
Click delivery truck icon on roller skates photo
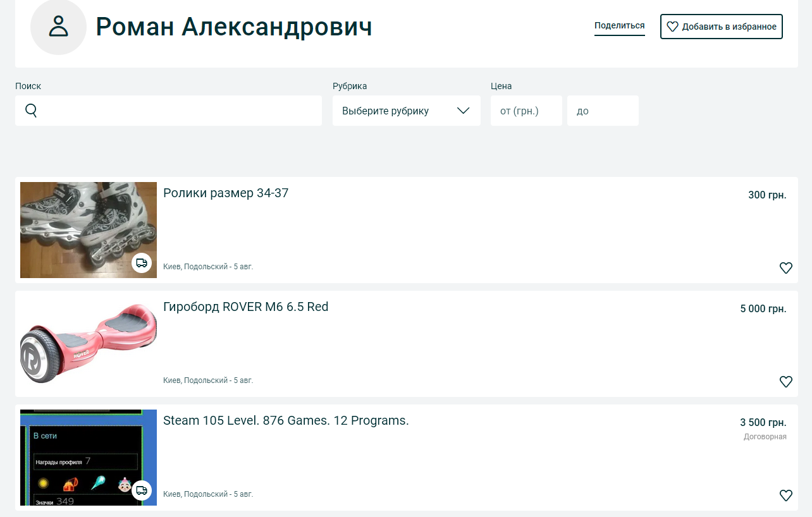[x=142, y=263]
